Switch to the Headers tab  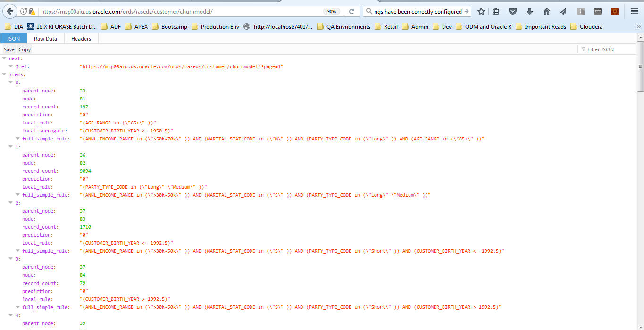(81, 39)
